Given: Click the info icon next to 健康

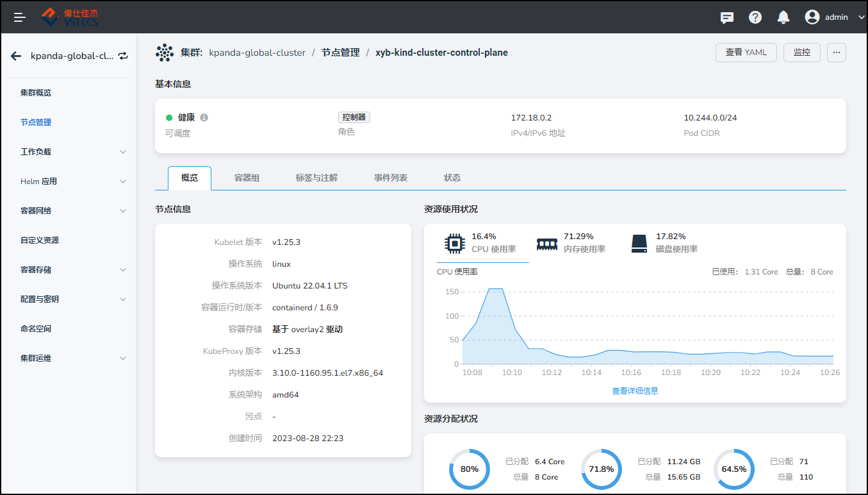Looking at the screenshot, I should tap(204, 117).
